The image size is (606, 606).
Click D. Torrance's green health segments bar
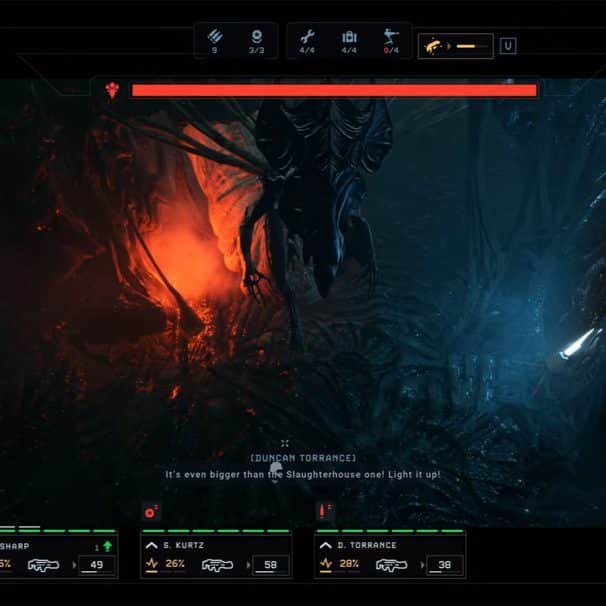click(390, 531)
